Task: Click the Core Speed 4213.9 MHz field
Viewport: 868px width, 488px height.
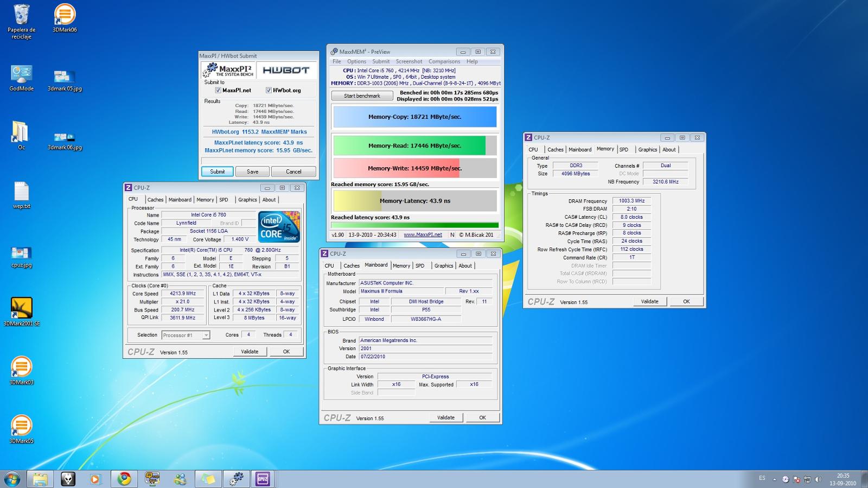Action: (x=183, y=294)
